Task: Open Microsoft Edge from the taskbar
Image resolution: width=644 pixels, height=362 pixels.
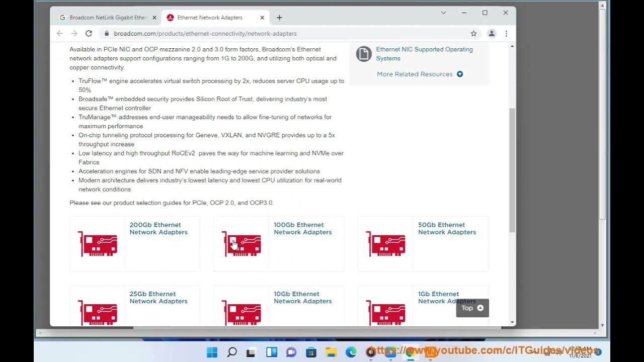Action: (x=351, y=352)
